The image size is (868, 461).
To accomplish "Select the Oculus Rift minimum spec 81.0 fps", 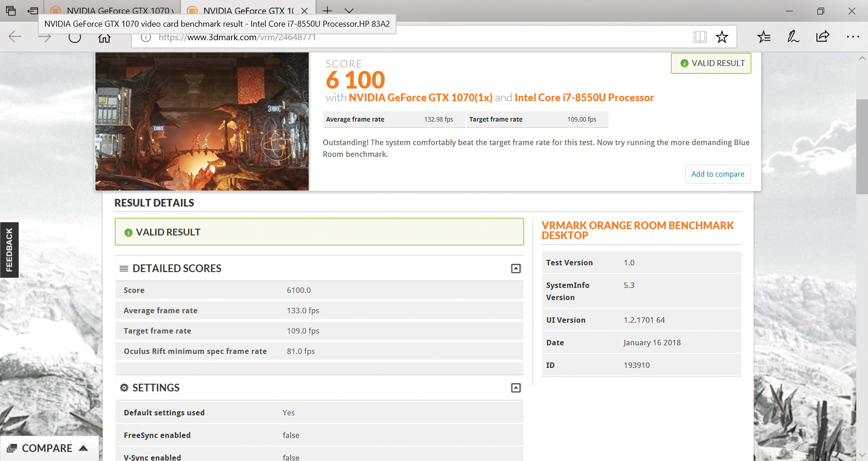I will (301, 351).
